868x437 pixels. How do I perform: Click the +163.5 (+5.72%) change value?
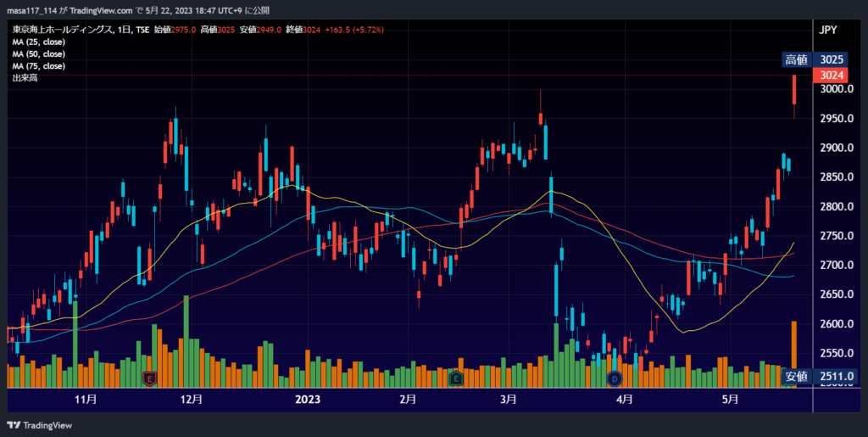click(x=354, y=30)
